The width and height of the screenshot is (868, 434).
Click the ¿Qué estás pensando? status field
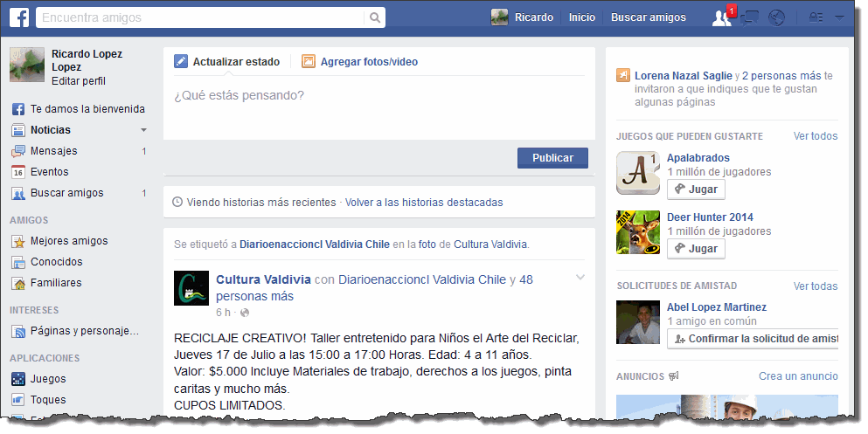click(376, 96)
